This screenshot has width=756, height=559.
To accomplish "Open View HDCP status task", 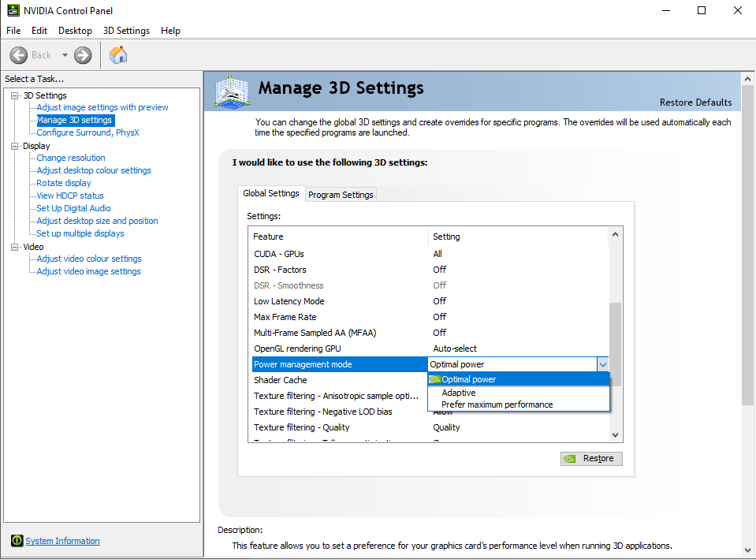I will click(70, 196).
